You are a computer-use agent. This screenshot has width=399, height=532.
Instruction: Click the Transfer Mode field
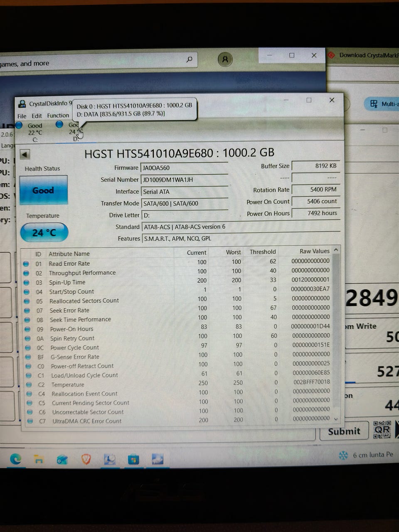[x=185, y=204]
